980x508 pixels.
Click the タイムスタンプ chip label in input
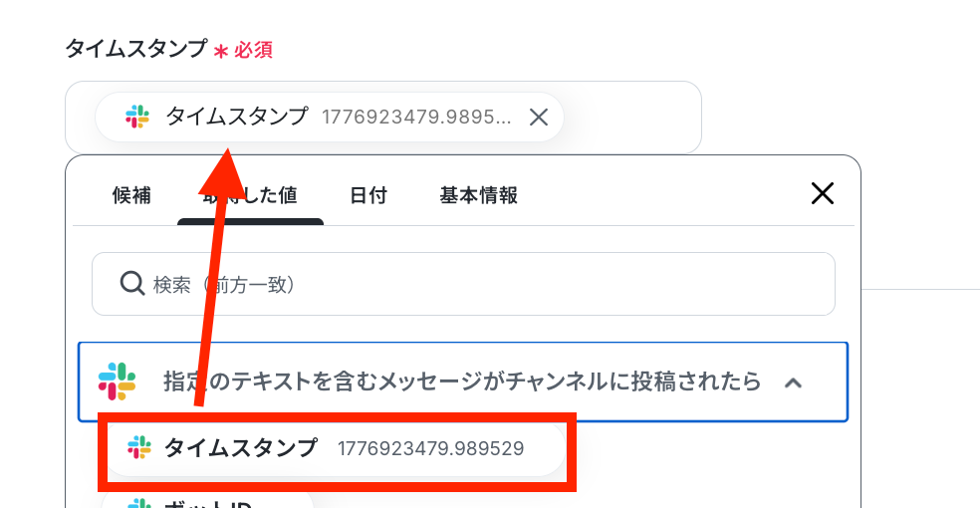[x=236, y=117]
